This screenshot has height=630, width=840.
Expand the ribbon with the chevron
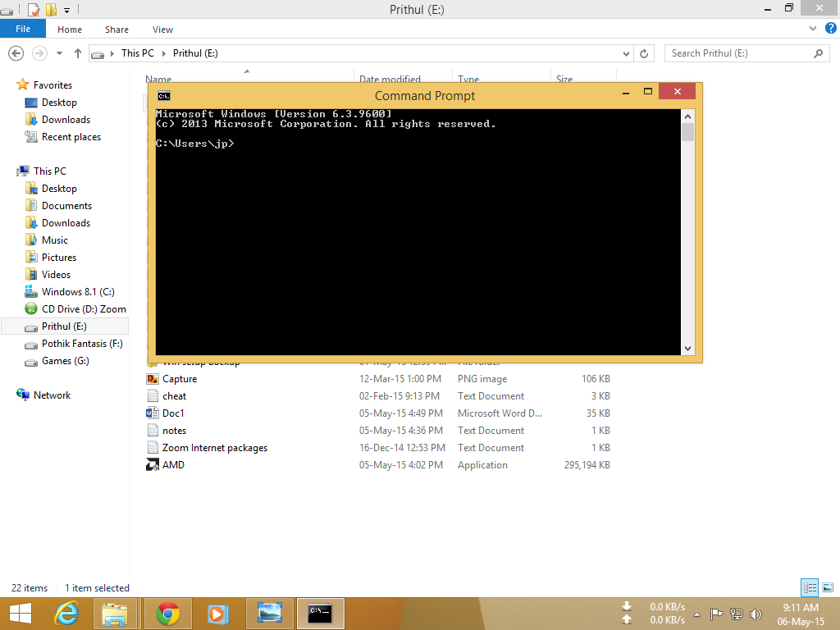coord(813,29)
